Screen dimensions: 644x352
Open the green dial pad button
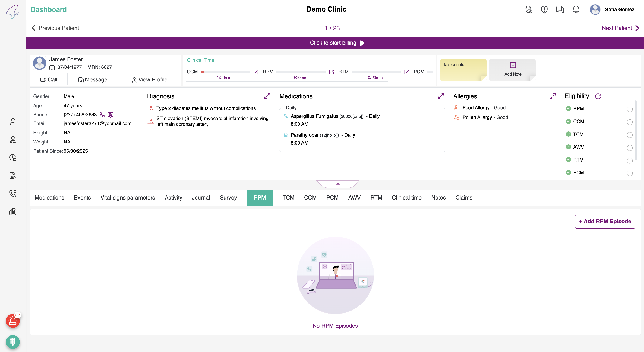[x=13, y=342]
